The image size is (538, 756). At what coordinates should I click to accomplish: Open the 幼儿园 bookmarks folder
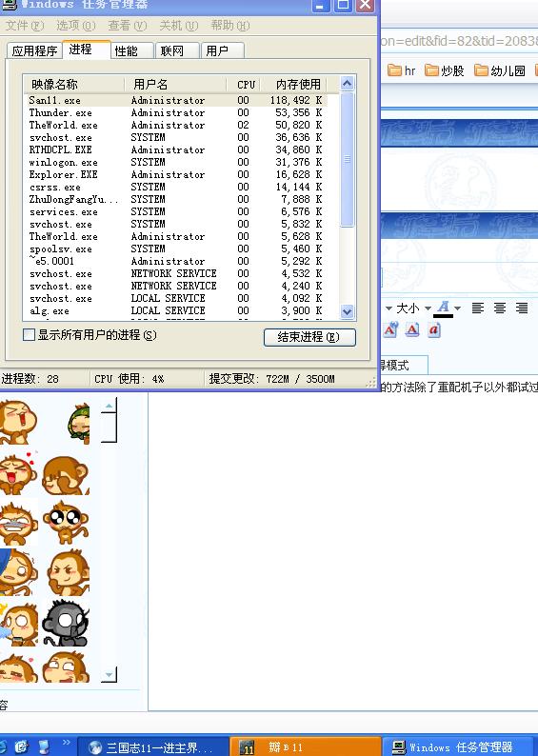500,70
